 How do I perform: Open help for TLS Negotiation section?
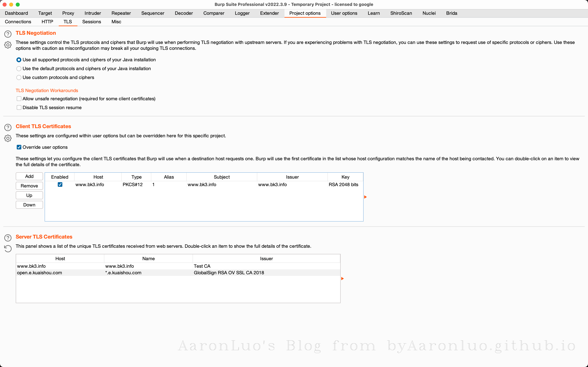pos(8,34)
